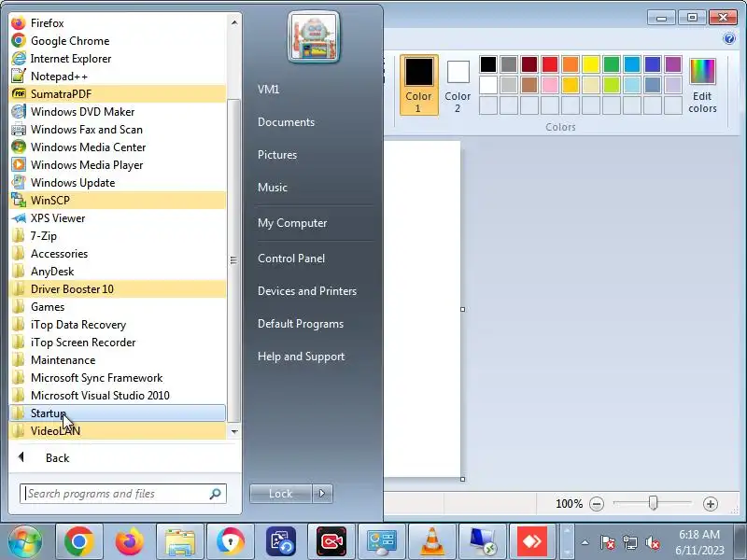Viewport: 747px width, 560px height.
Task: Launch Windows Media Player
Action: point(118,165)
